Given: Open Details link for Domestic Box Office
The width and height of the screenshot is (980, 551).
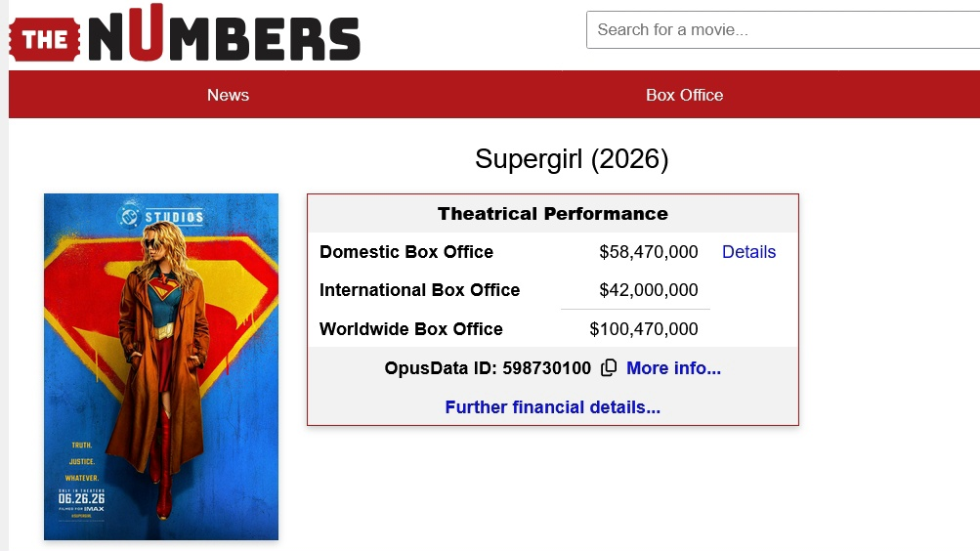Looking at the screenshot, I should 748,252.
